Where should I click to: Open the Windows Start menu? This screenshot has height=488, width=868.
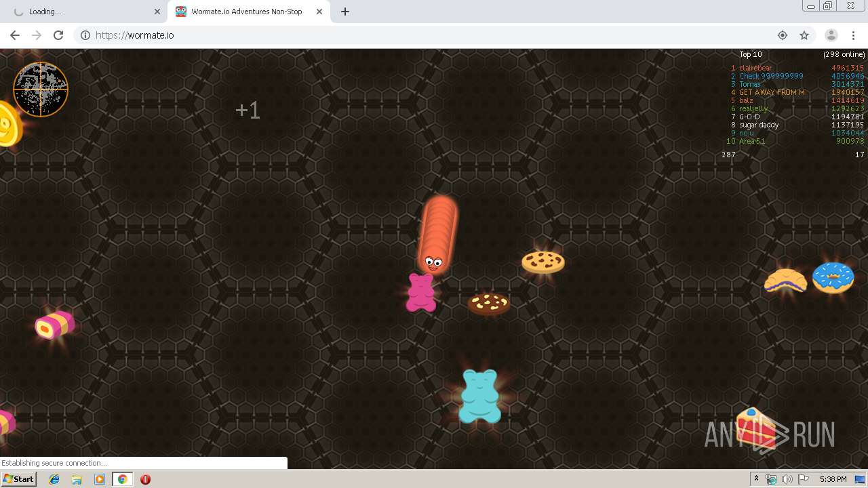[18, 479]
